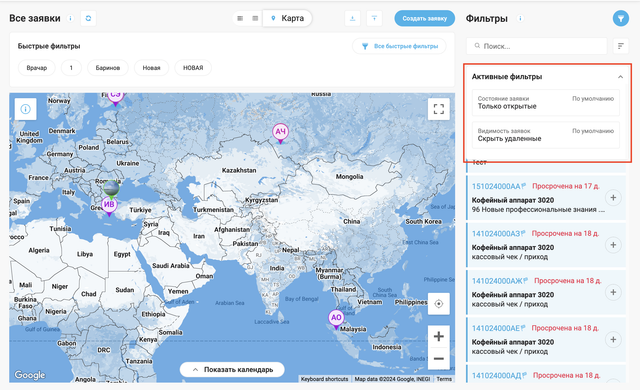
Task: Switch to the second table view icon
Action: coord(255,18)
